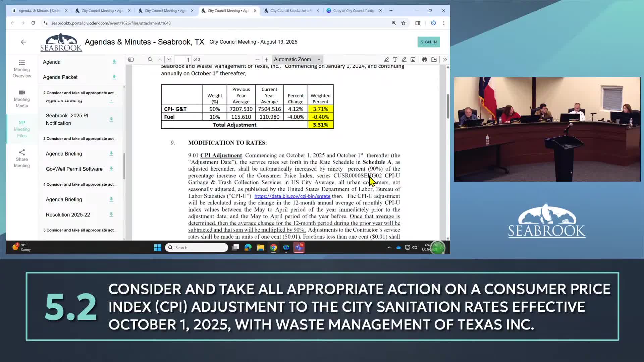Download the Agenda Packet file
The image size is (644, 362).
point(114,77)
